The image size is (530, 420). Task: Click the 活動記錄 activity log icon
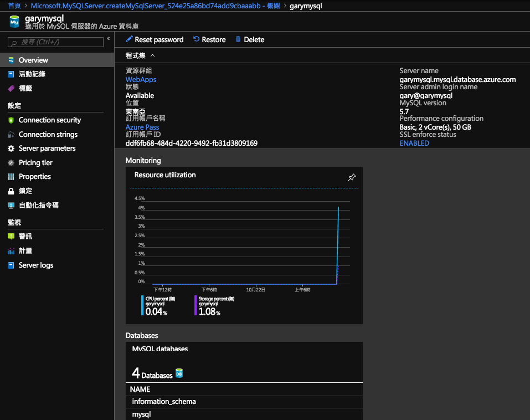(x=11, y=74)
